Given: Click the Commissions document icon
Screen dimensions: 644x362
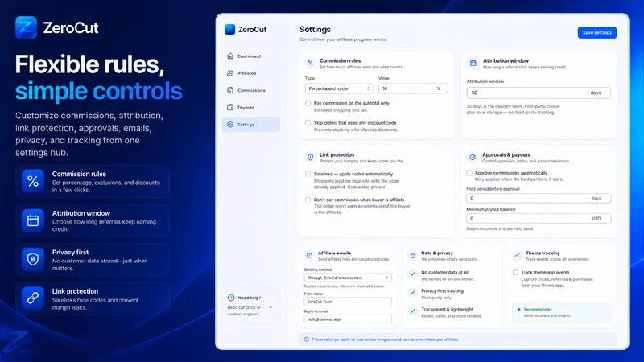Looking at the screenshot, I should click(x=230, y=90).
